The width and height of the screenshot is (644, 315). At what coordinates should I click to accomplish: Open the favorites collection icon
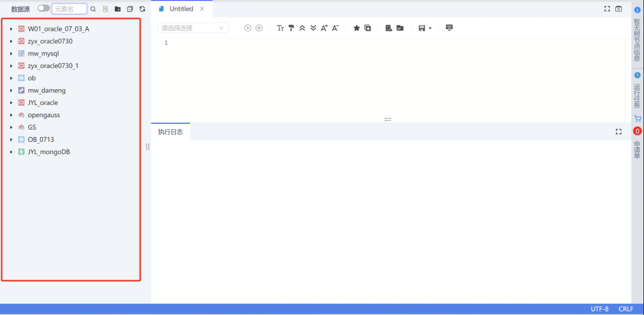point(368,28)
